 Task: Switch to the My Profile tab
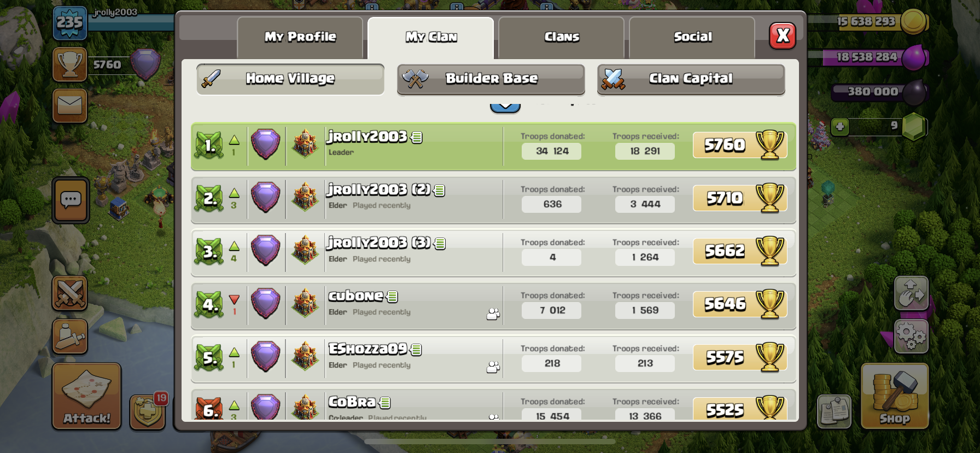[x=300, y=37]
